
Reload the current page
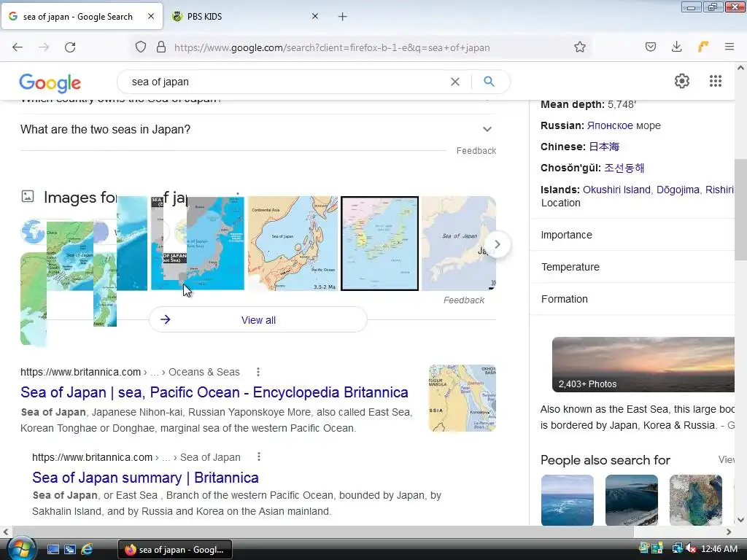(70, 47)
